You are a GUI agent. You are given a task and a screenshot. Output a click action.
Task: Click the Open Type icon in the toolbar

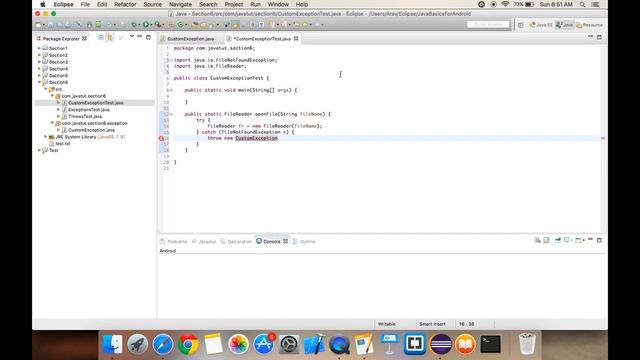(195, 25)
